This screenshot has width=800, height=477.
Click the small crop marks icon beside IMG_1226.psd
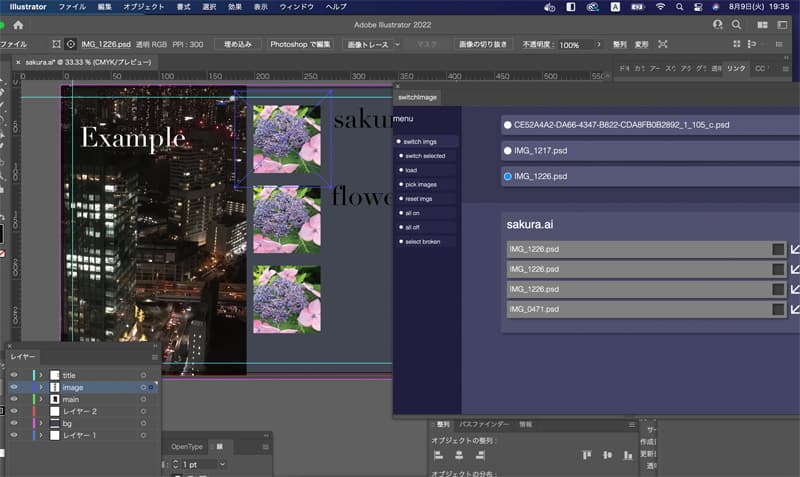56,44
